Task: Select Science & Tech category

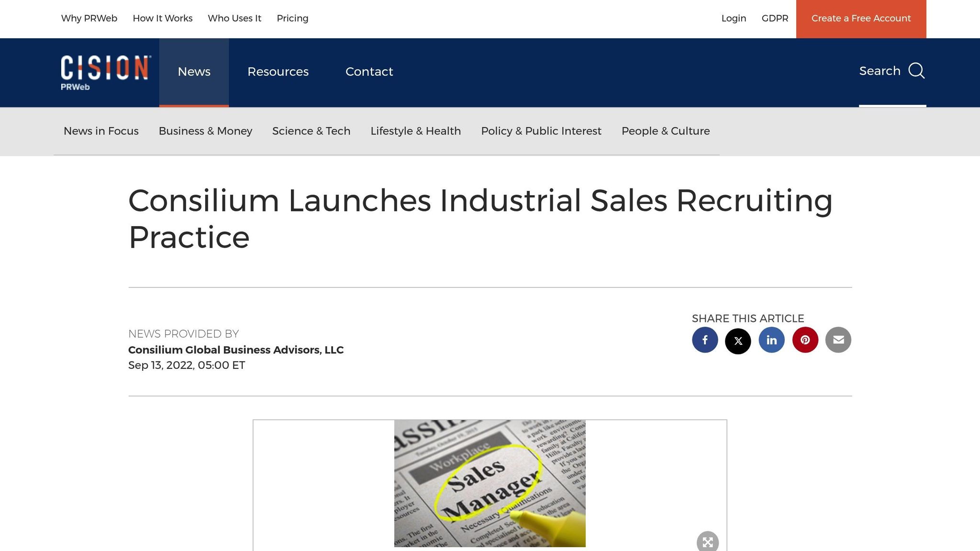Action: [x=311, y=131]
